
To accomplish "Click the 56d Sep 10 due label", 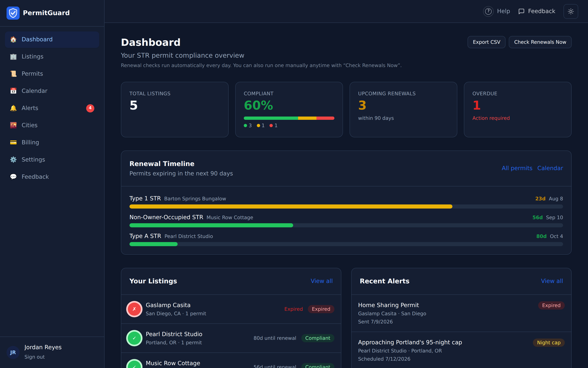I will 548,217.
